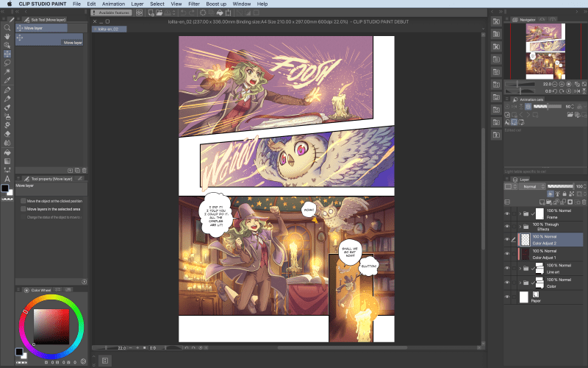Toggle visibility of Color Adjust 1 layer
The width and height of the screenshot is (588, 368).
[507, 254]
